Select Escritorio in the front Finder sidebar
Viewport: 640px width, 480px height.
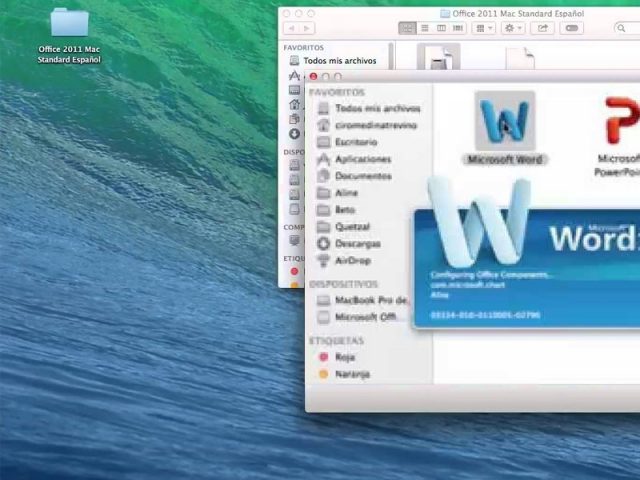pyautogui.click(x=356, y=142)
